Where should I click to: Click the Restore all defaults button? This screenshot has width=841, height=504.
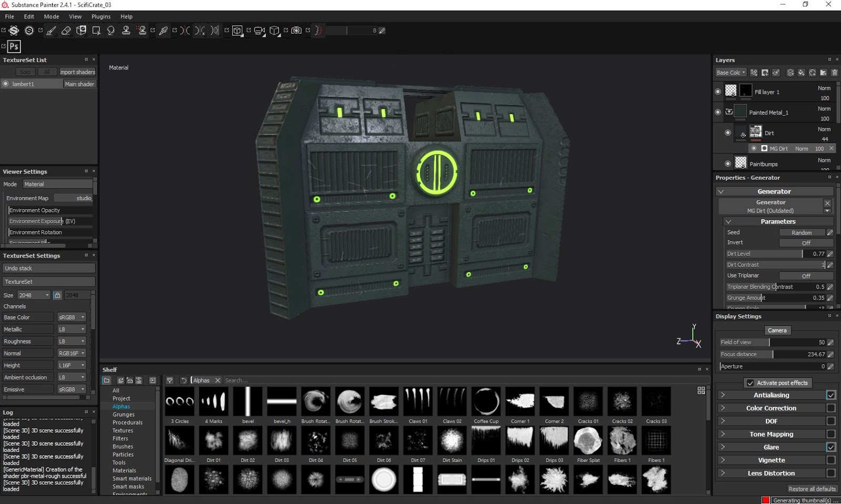[812, 488]
